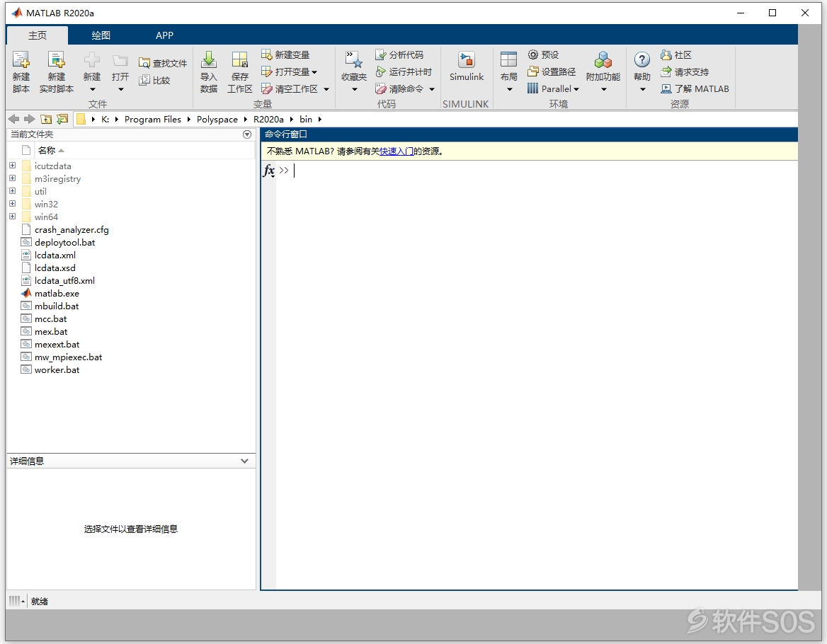Click the New Variable (新建变量) button
Screen dimensions: 827x644
[285, 54]
